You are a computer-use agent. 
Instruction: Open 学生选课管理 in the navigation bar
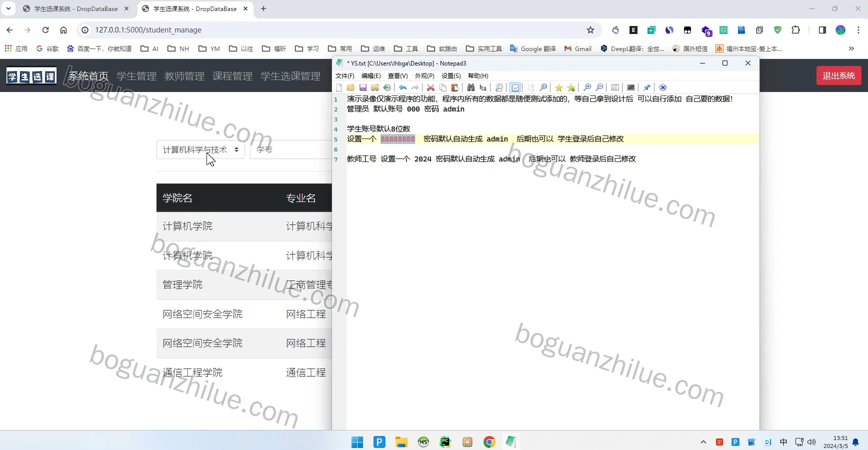pos(290,76)
